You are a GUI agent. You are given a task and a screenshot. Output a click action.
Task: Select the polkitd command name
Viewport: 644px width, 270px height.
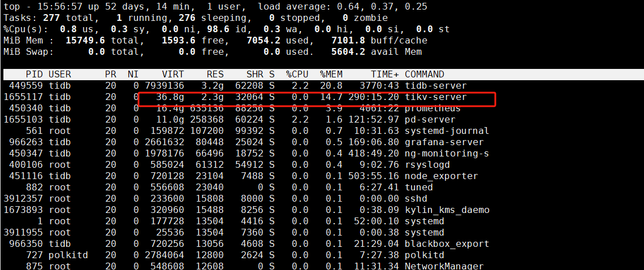(x=425, y=255)
